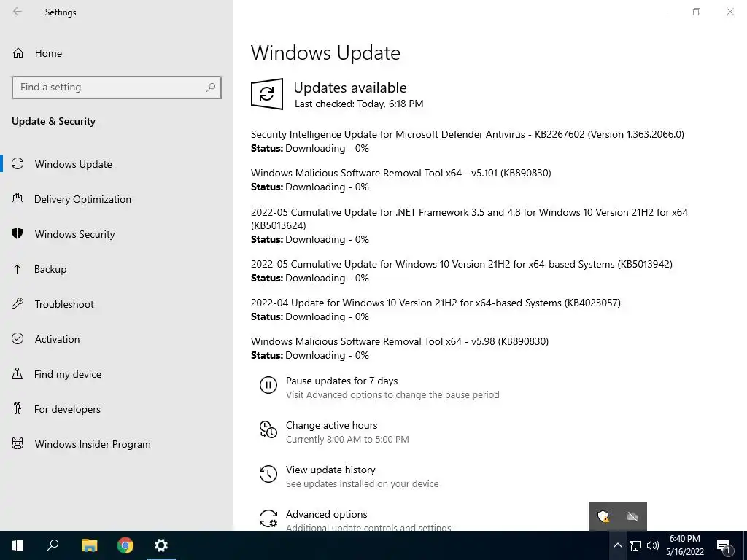Click Currently 8:00 AM to 5:00 PM text
Viewport: 747px width, 560px height.
click(347, 439)
